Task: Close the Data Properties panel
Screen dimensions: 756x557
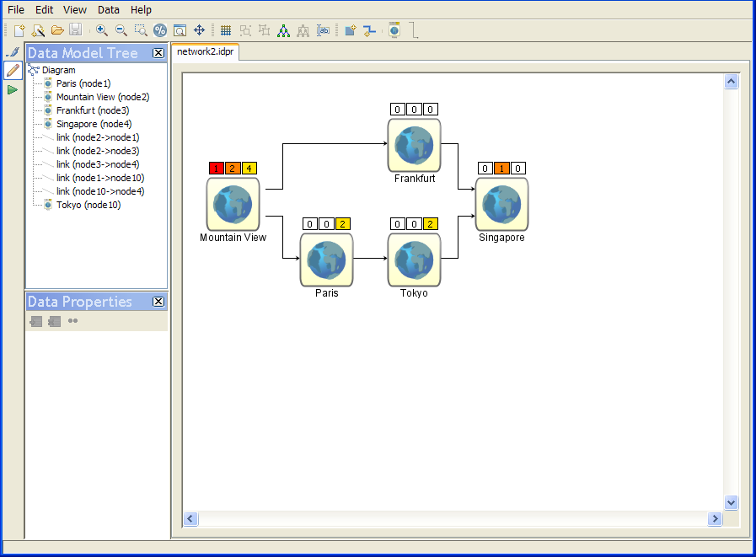Action: click(158, 302)
